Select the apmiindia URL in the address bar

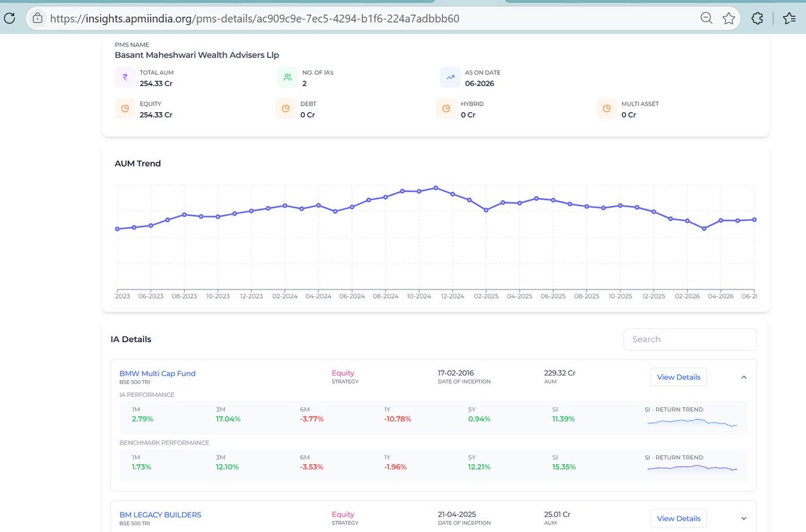[x=255, y=19]
